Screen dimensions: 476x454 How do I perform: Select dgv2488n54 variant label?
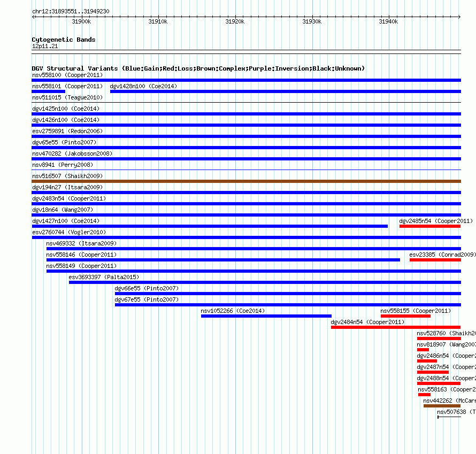[446, 378]
